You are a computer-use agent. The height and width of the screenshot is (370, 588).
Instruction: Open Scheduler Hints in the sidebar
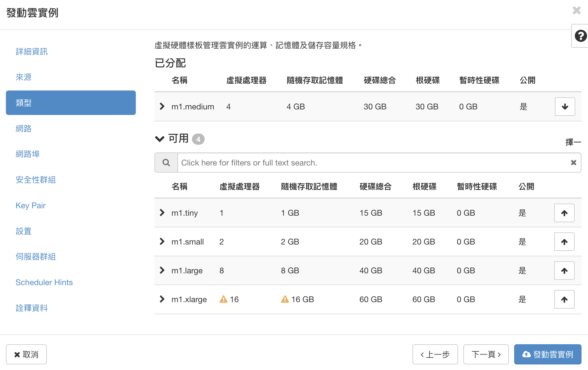(44, 282)
